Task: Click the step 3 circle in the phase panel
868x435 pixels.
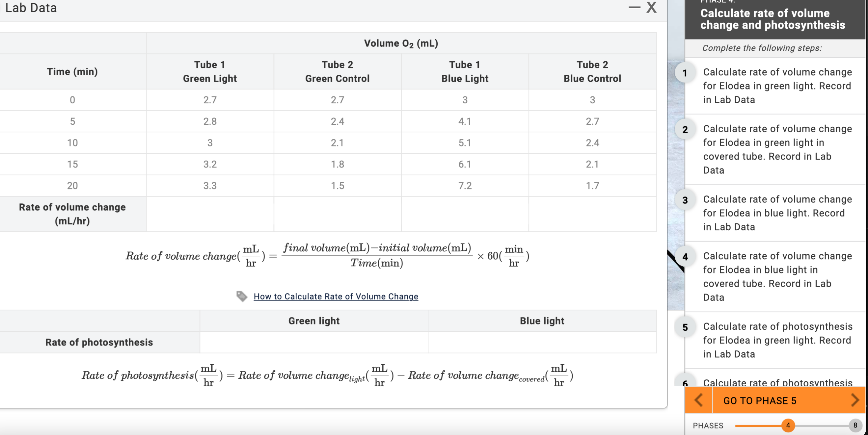Action: pos(685,199)
